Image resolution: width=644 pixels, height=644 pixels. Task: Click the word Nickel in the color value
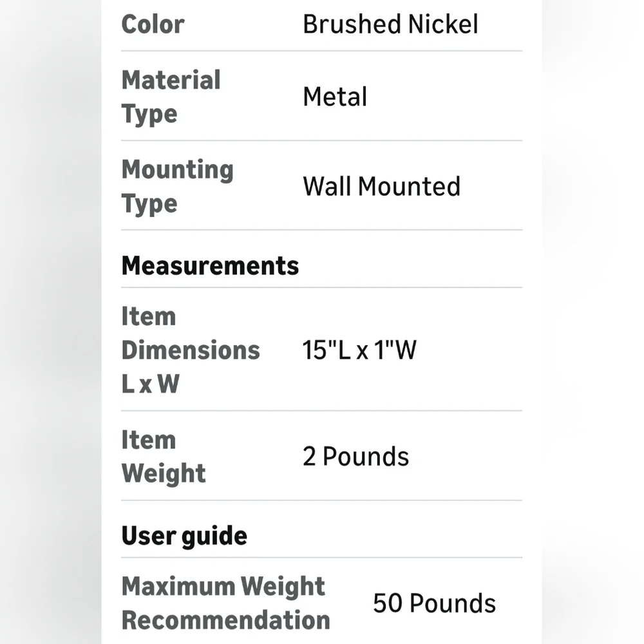(x=437, y=24)
